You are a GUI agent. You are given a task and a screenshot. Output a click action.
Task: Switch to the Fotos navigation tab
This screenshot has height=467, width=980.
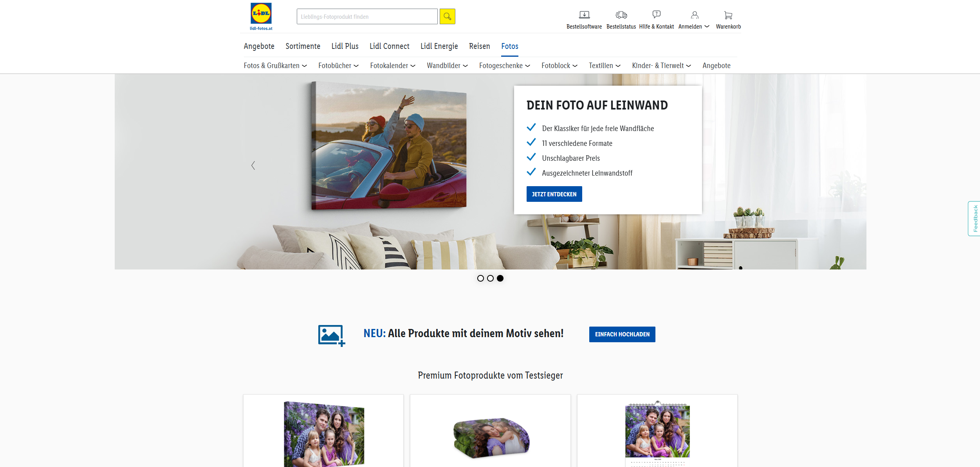(509, 46)
